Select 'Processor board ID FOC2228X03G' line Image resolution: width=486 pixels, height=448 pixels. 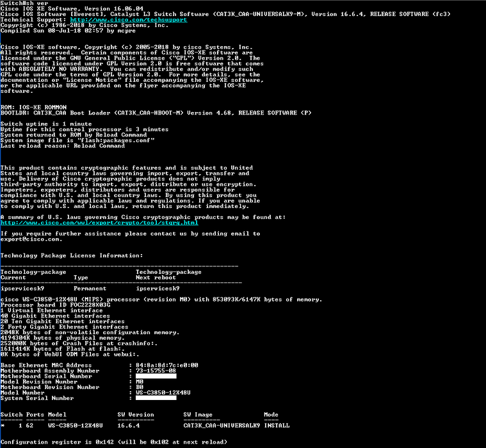[56, 305]
